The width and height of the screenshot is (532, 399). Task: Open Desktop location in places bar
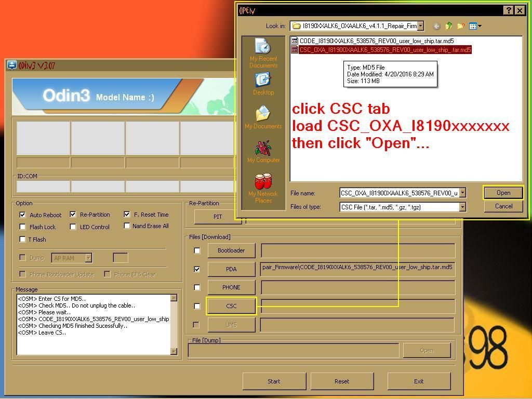[263, 84]
